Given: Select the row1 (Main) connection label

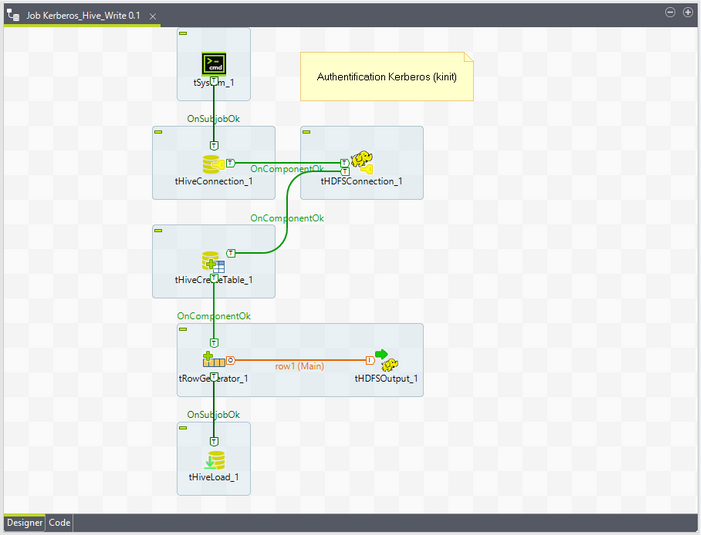Looking at the screenshot, I should [300, 366].
